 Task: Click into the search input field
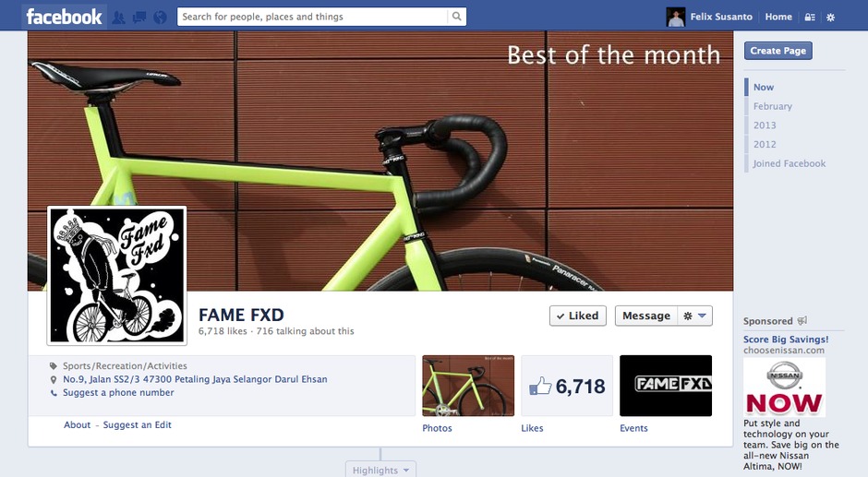tap(313, 17)
